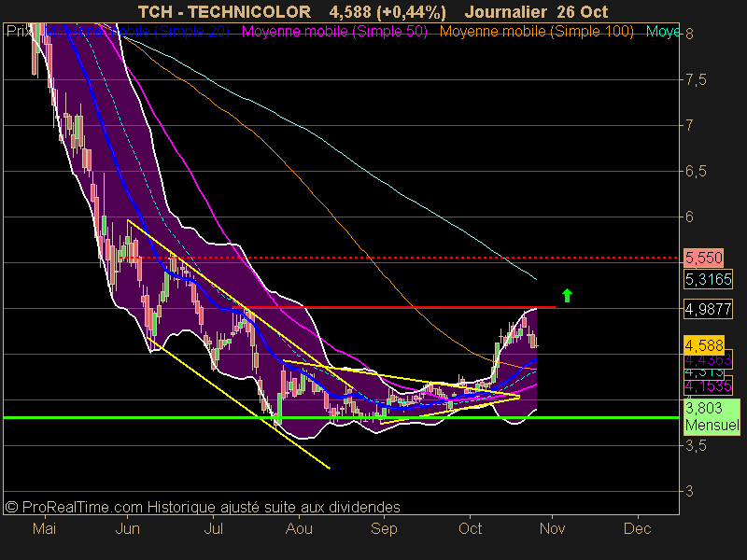Screen dimensions: 747x560
Task: Click the magenta 4,1535 price label
Action: [708, 385]
